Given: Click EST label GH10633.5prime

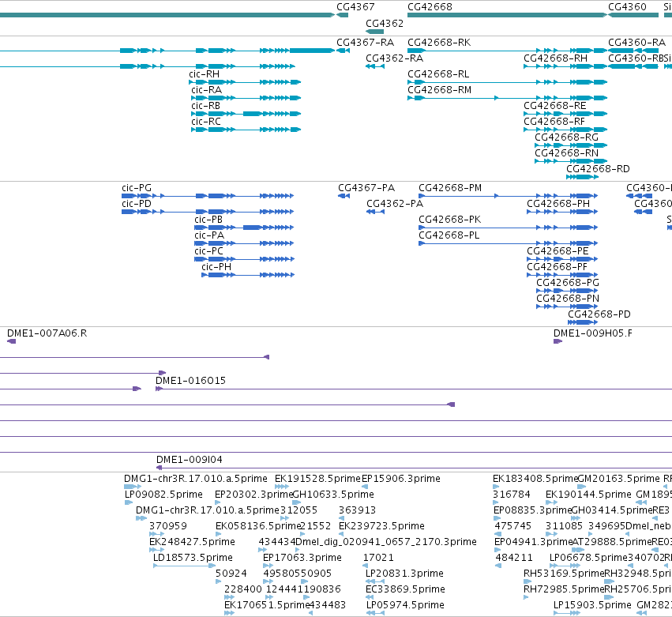Looking at the screenshot, I should (333, 495).
